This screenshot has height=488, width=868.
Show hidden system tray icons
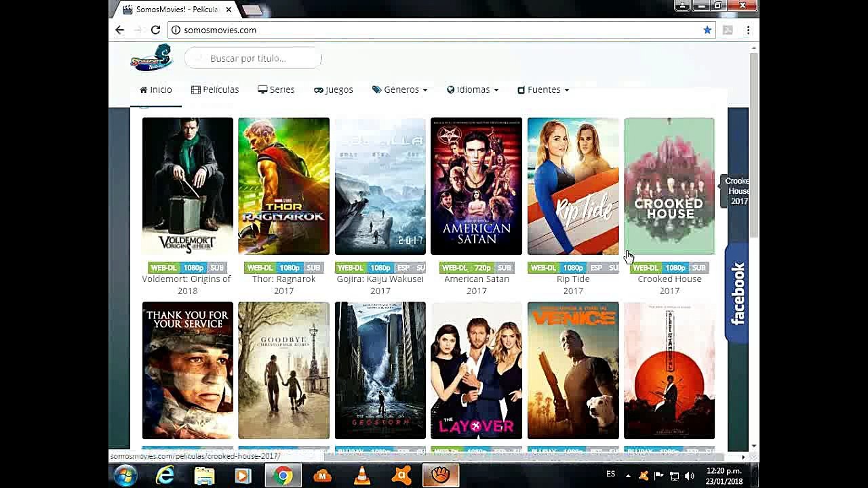coord(628,476)
